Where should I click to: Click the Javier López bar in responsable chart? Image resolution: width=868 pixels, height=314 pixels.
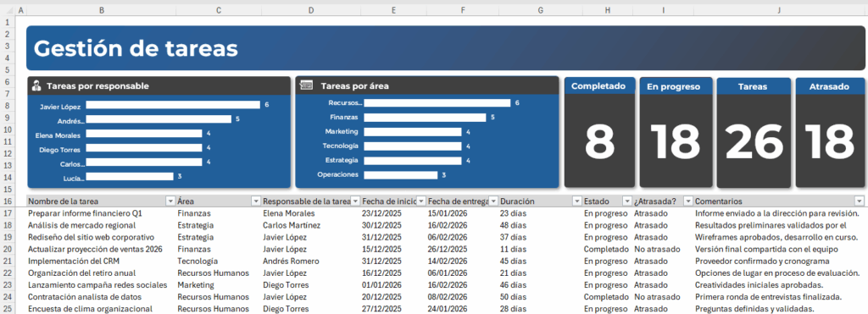[173, 104]
